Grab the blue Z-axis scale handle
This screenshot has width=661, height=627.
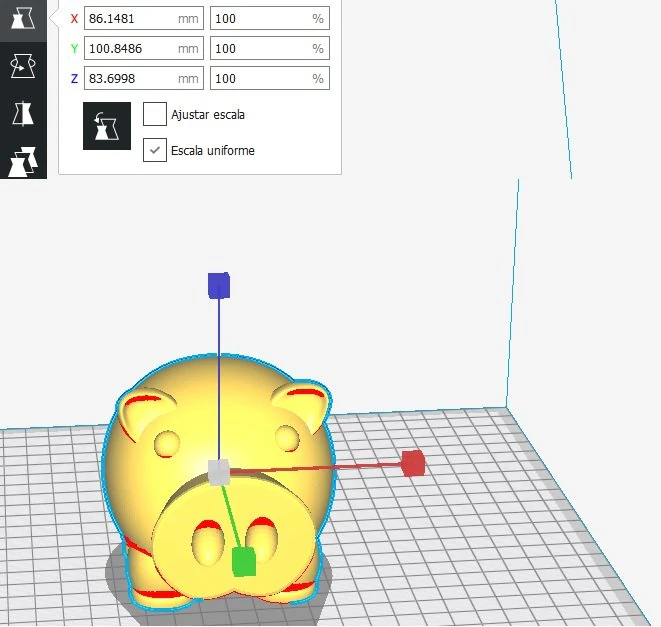219,285
